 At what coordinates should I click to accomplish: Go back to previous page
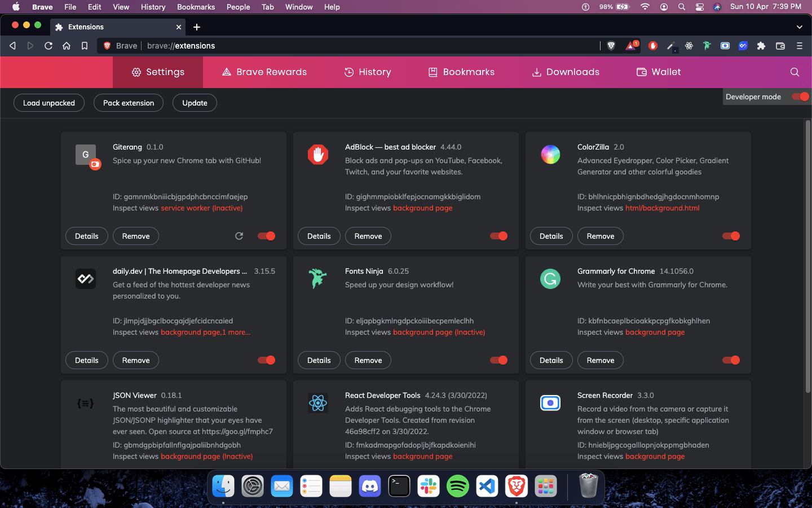[12, 46]
